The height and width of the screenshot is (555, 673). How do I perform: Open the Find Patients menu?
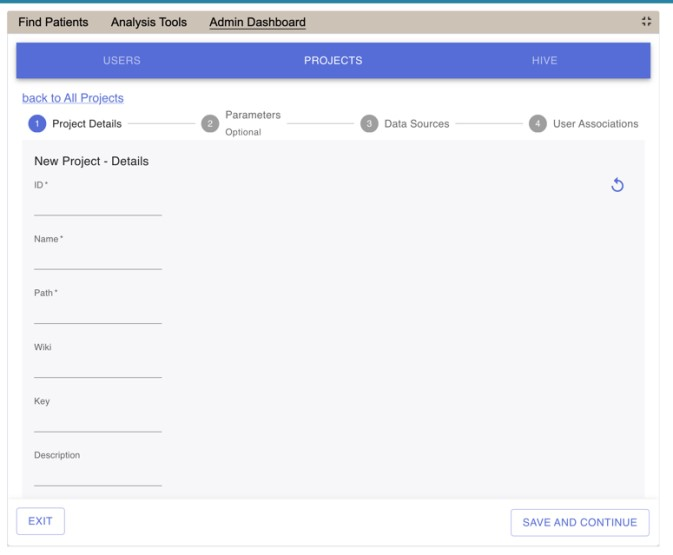[54, 22]
